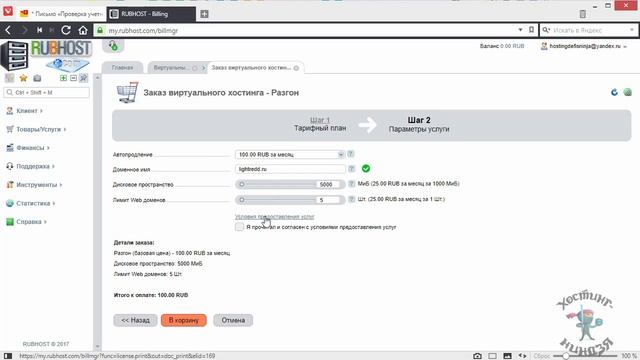Open the Условия предоставления услуг link

click(x=275, y=216)
